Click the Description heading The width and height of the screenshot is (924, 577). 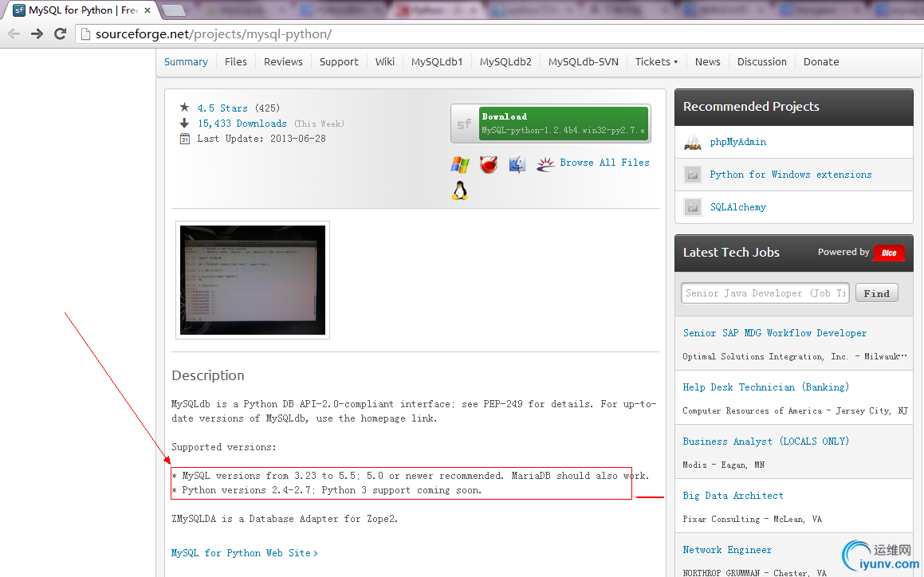pyautogui.click(x=207, y=375)
